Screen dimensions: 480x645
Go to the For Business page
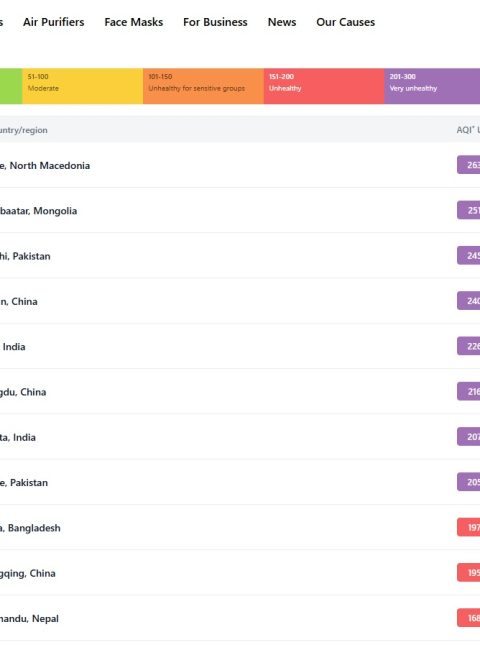point(215,22)
